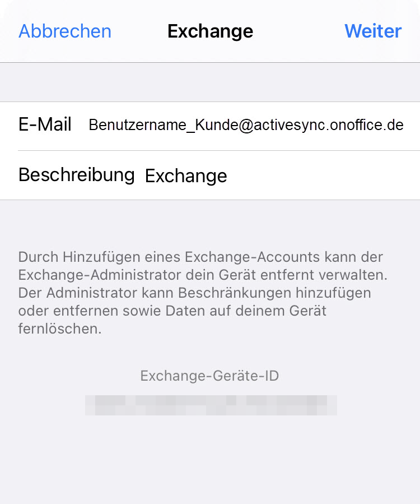Tap the separator between E-Mail and Beschreibung

(218, 150)
